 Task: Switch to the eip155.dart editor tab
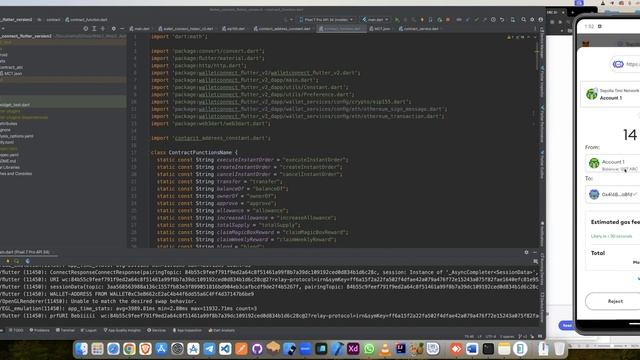[x=235, y=29]
